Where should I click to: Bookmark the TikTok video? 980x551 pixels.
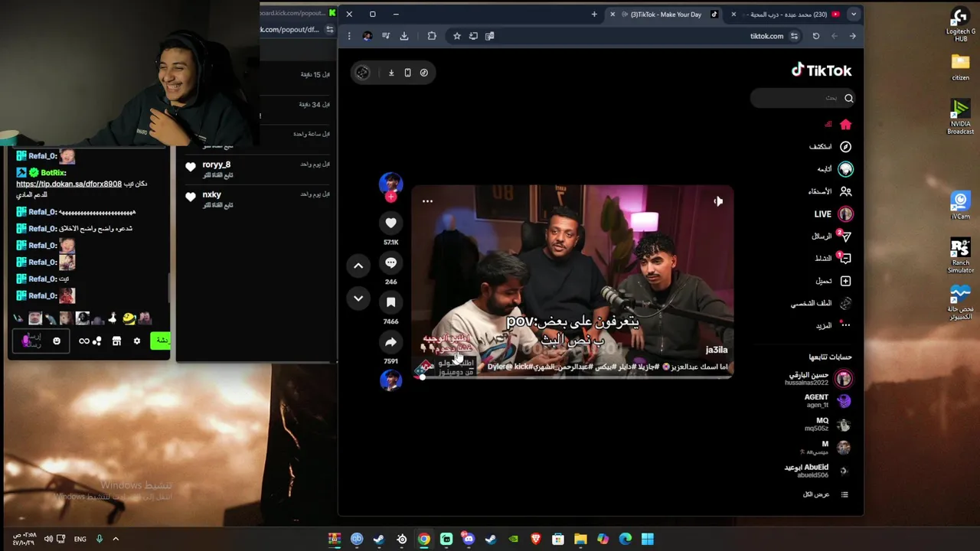point(390,302)
